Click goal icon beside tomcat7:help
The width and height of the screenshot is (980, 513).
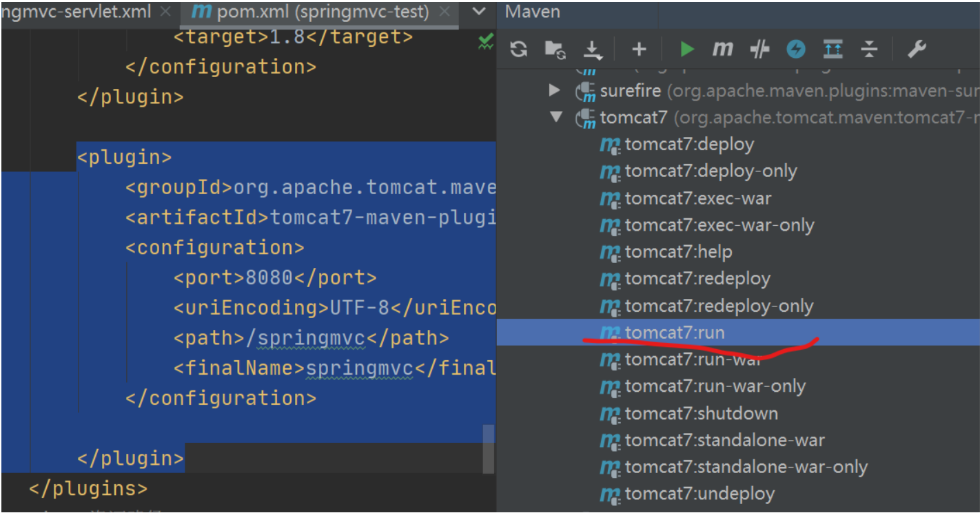pyautogui.click(x=610, y=253)
